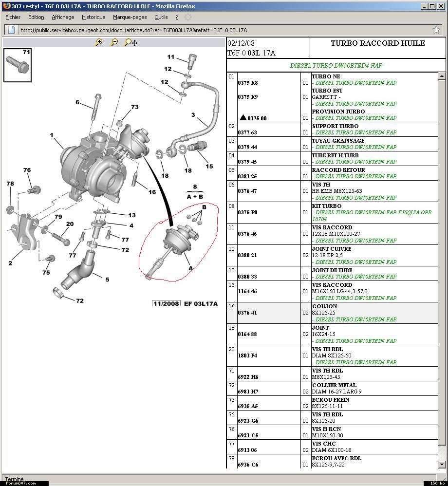Screen dimensions: 448x486
Task: Select part number 0375 K9
Action: click(248, 97)
